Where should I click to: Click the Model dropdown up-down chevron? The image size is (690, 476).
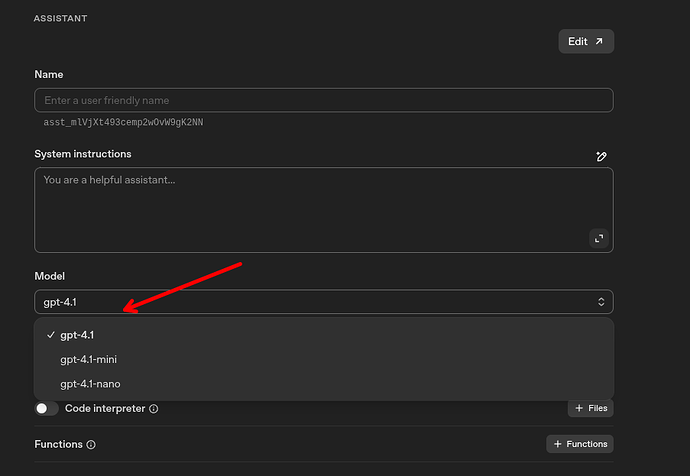pos(600,302)
